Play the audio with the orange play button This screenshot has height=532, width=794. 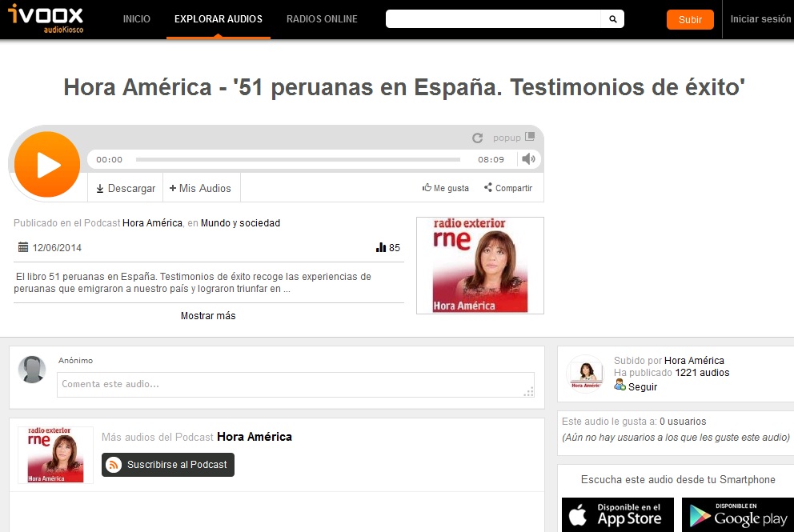pos(47,165)
